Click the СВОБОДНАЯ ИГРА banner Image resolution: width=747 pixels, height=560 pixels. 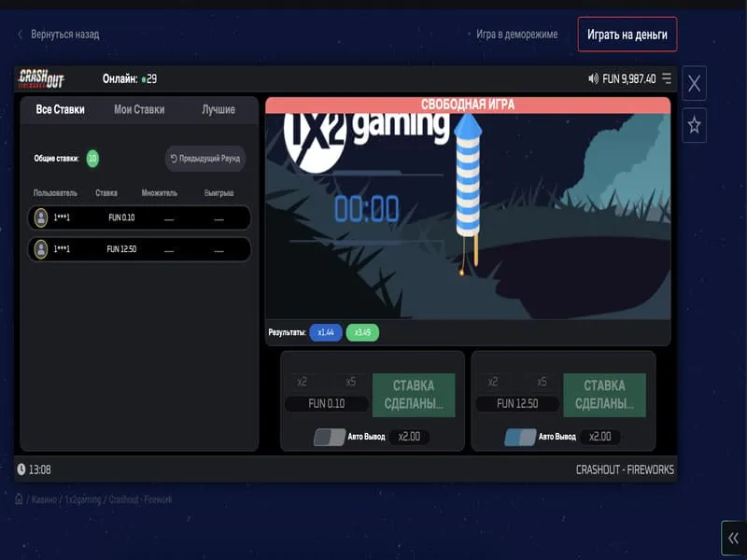coord(468,105)
